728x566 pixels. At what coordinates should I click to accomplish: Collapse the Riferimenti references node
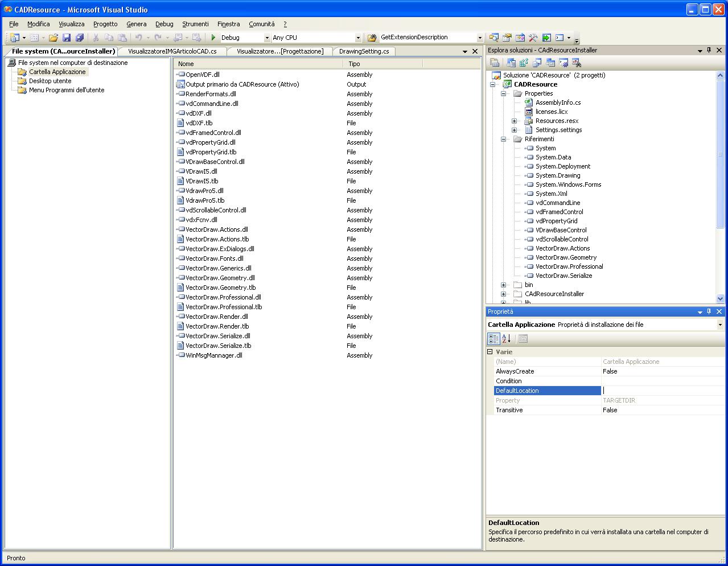[504, 139]
